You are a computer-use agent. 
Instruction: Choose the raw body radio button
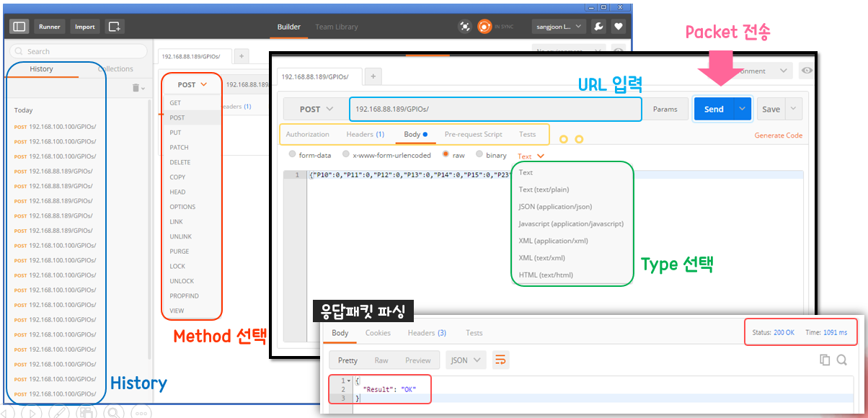(446, 154)
